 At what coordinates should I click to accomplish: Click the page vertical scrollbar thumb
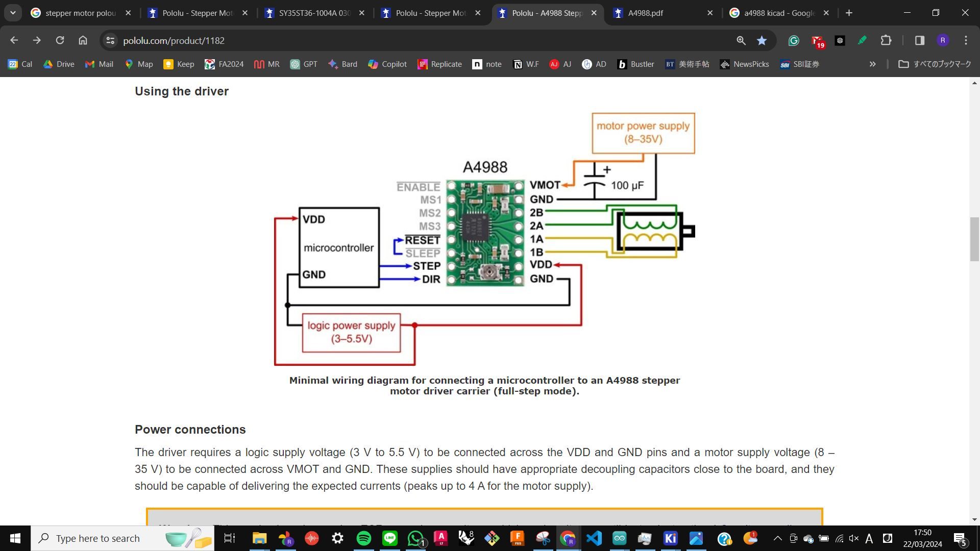(974, 239)
